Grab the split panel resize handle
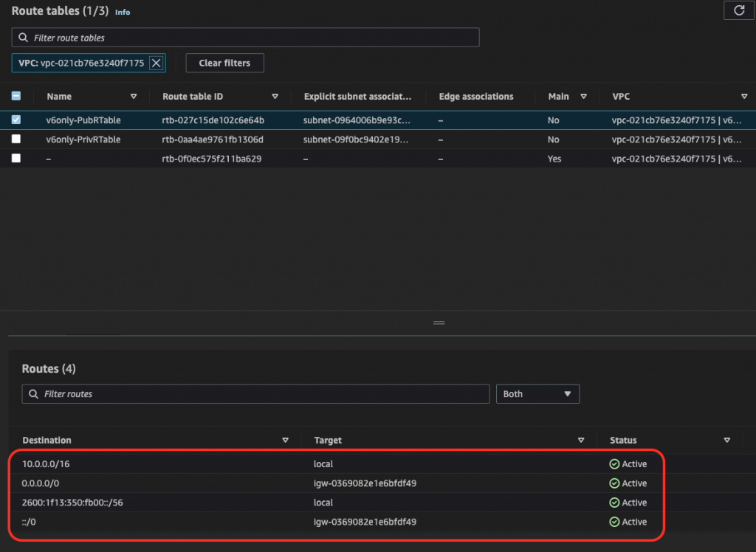Viewport: 756px width, 552px height. point(439,323)
